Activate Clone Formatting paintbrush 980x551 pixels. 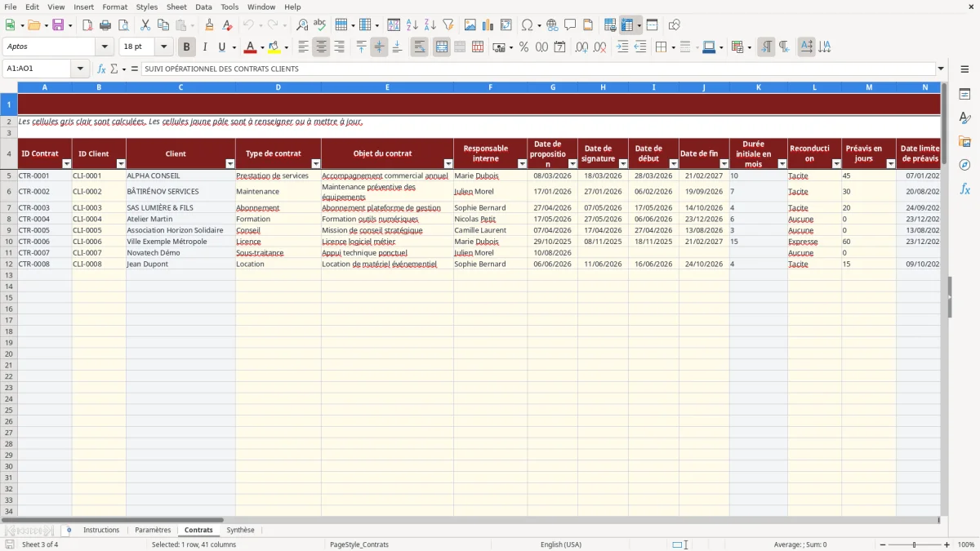(209, 25)
